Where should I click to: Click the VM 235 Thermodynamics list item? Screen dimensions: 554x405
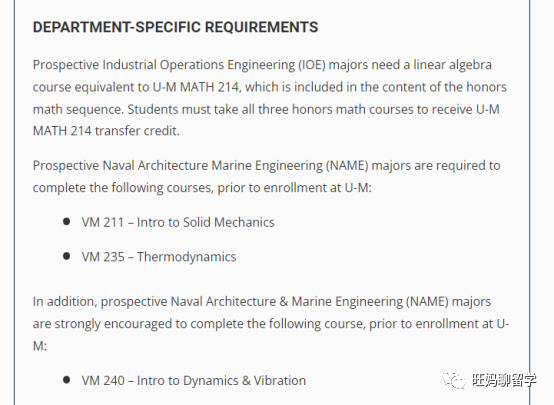[159, 257]
